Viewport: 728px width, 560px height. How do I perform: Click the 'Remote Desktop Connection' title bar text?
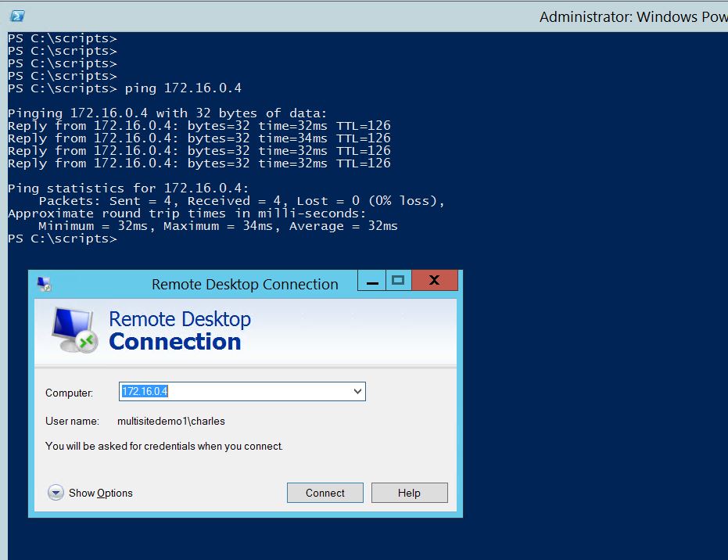point(245,284)
